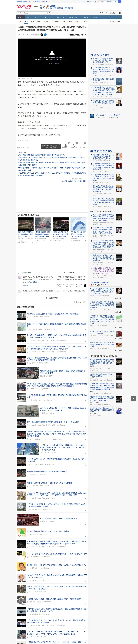Click the report flag icon by 記事に関する報告
Screen dimensions: 138x644
(x=18, y=148)
